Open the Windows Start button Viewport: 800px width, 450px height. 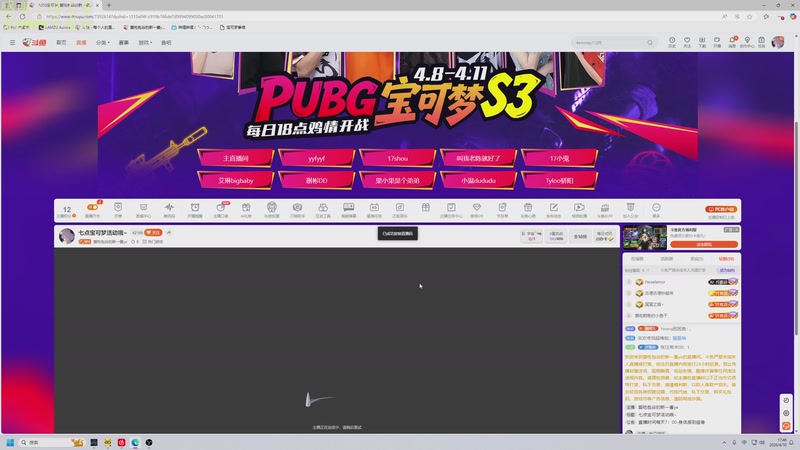(x=10, y=442)
